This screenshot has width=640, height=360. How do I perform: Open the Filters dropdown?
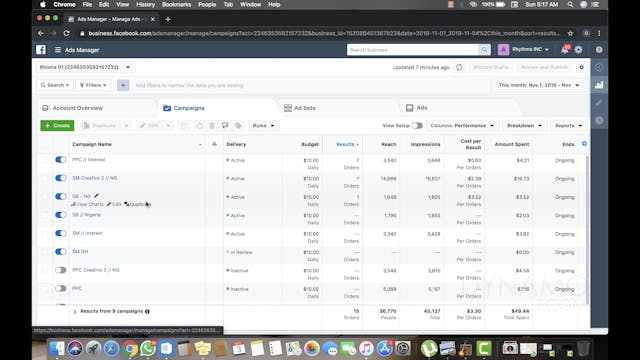click(93, 85)
